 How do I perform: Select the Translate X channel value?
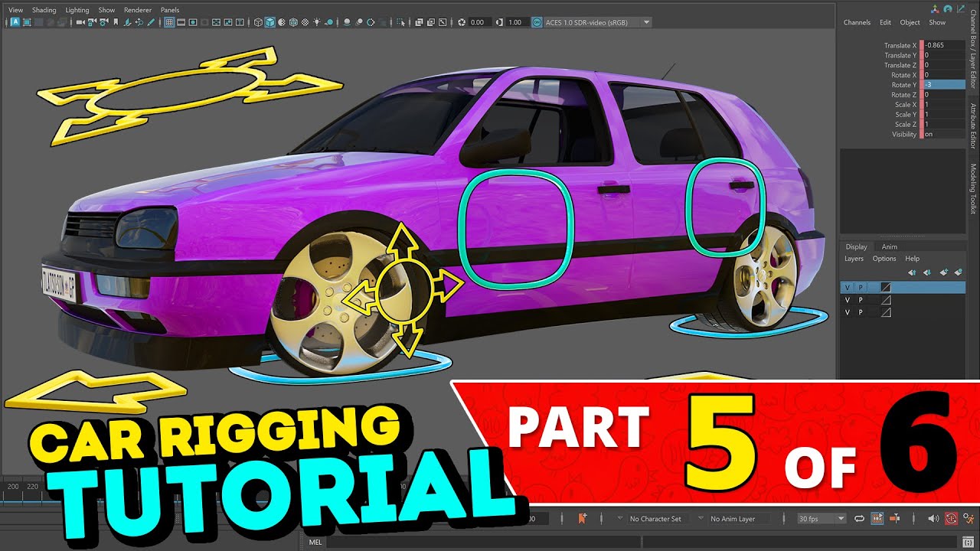944,45
